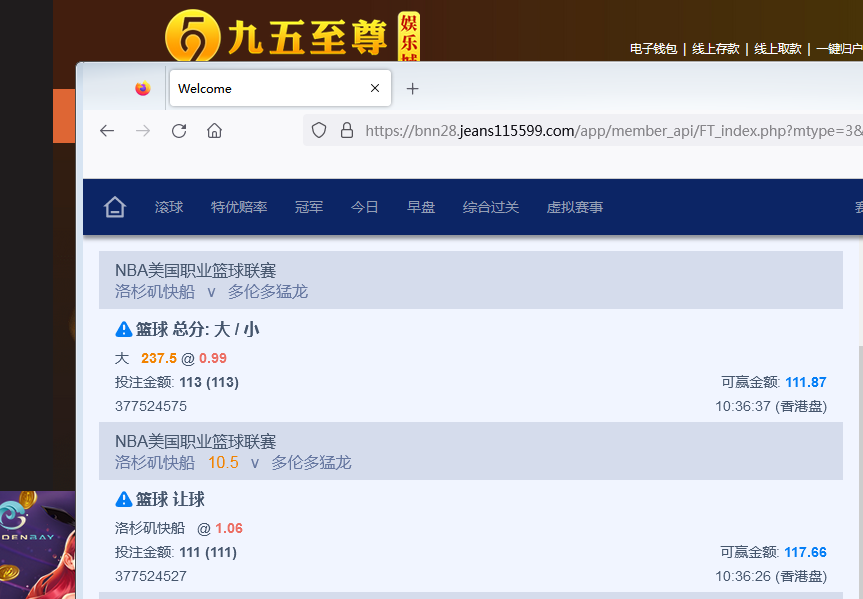The image size is (863, 599).
Task: Click the winnable amount 117.66
Action: coord(806,552)
